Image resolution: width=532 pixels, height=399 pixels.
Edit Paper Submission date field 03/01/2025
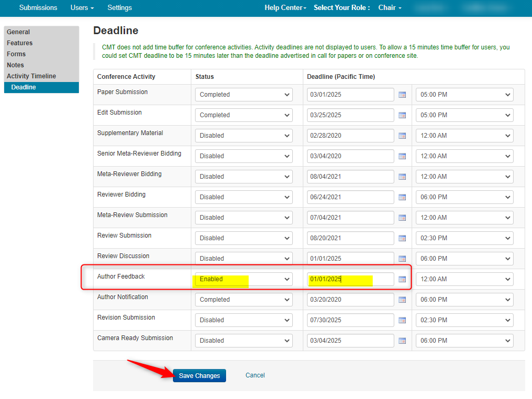tap(351, 95)
